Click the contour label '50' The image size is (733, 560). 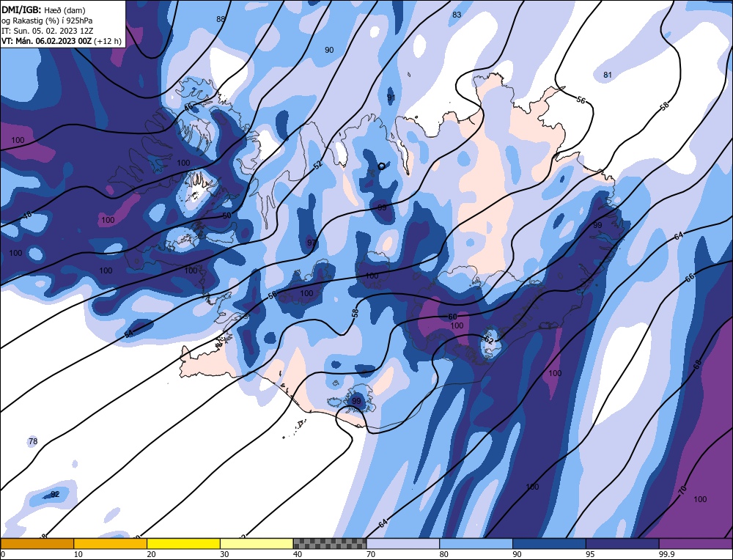[226, 215]
